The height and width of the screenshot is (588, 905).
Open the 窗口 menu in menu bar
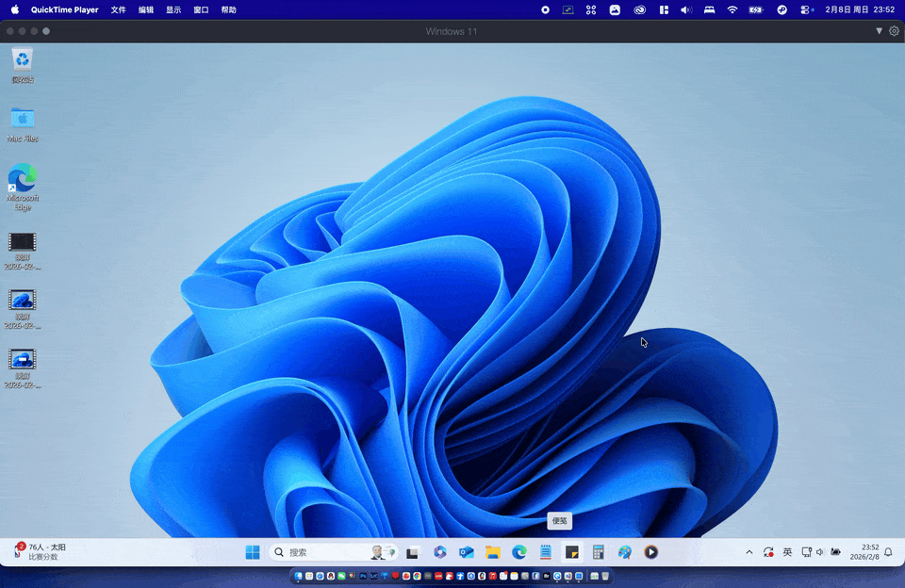click(x=201, y=9)
